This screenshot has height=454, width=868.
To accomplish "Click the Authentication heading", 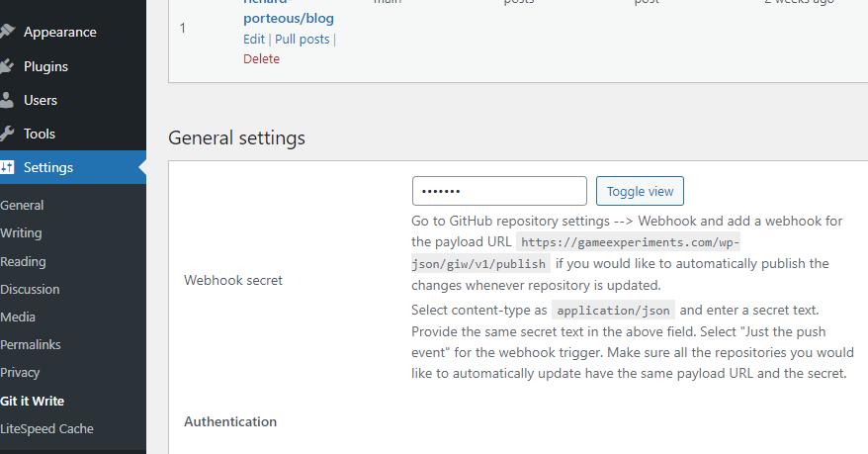I will 230,422.
